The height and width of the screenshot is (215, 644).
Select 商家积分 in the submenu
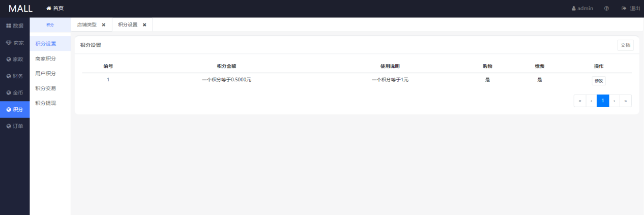[x=46, y=58]
